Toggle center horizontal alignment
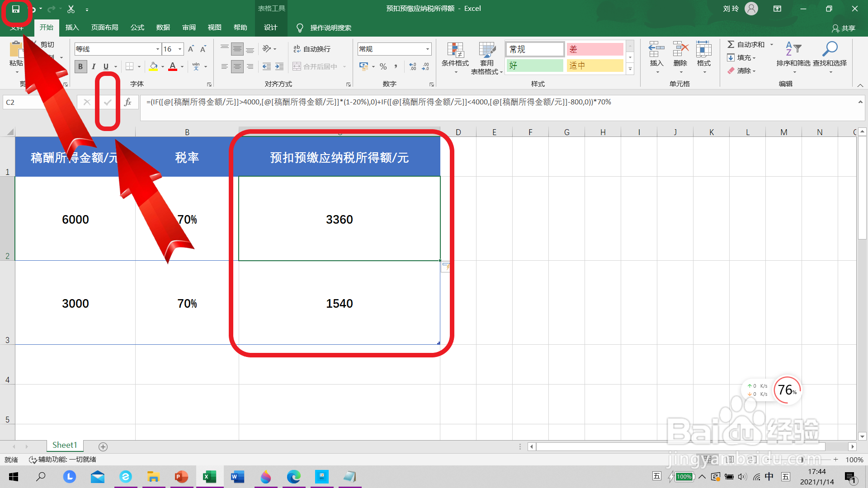 tap(237, 67)
